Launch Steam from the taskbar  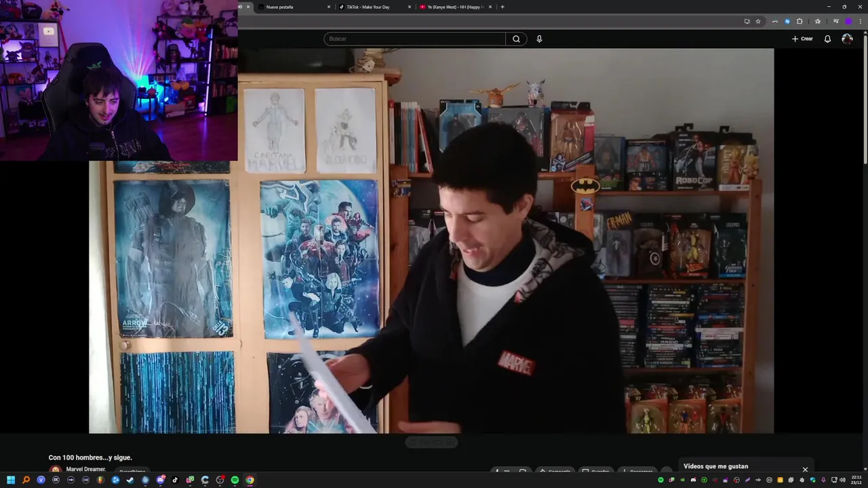130,480
